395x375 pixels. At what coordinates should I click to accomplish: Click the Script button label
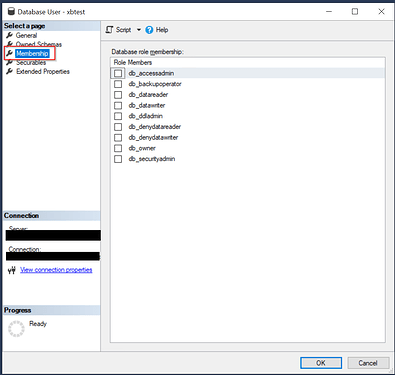click(123, 30)
